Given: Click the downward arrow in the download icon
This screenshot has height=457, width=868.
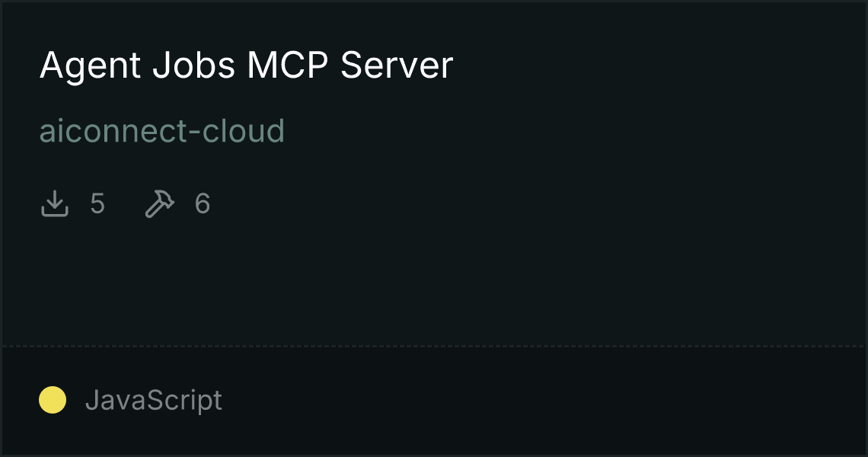Looking at the screenshot, I should point(54,199).
